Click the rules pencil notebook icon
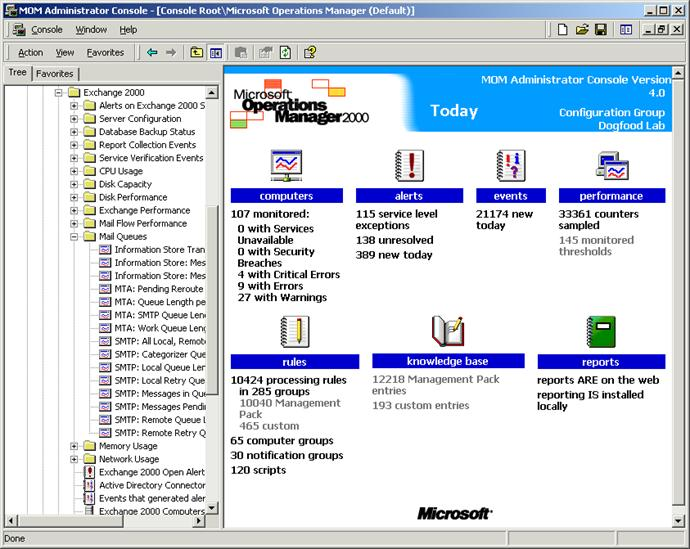 click(295, 332)
